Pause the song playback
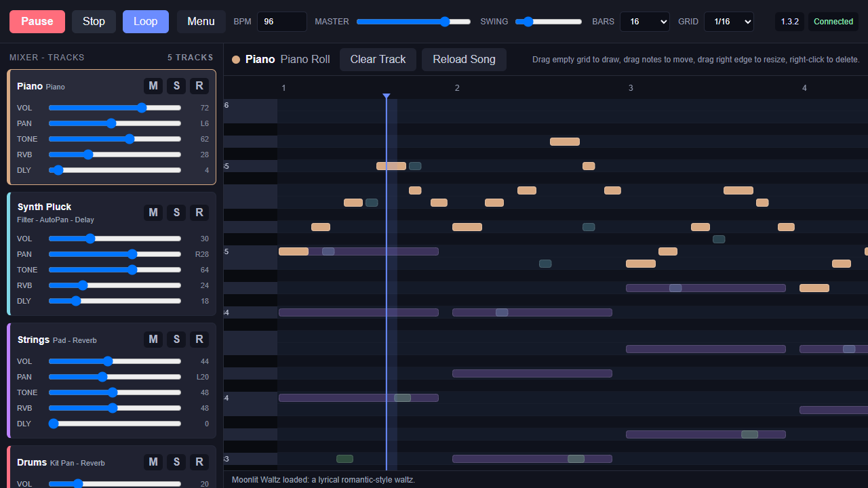This screenshot has width=868, height=488. point(37,22)
